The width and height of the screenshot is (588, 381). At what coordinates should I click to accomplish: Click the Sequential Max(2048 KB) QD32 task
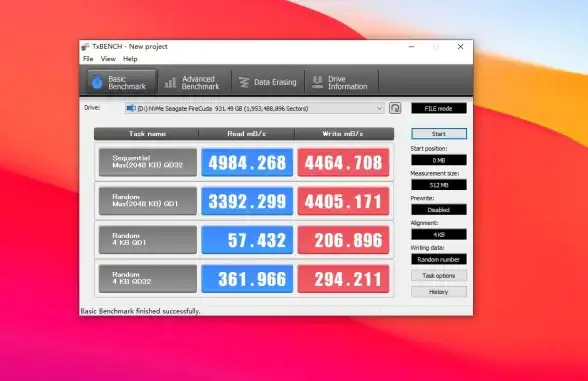[x=148, y=162]
